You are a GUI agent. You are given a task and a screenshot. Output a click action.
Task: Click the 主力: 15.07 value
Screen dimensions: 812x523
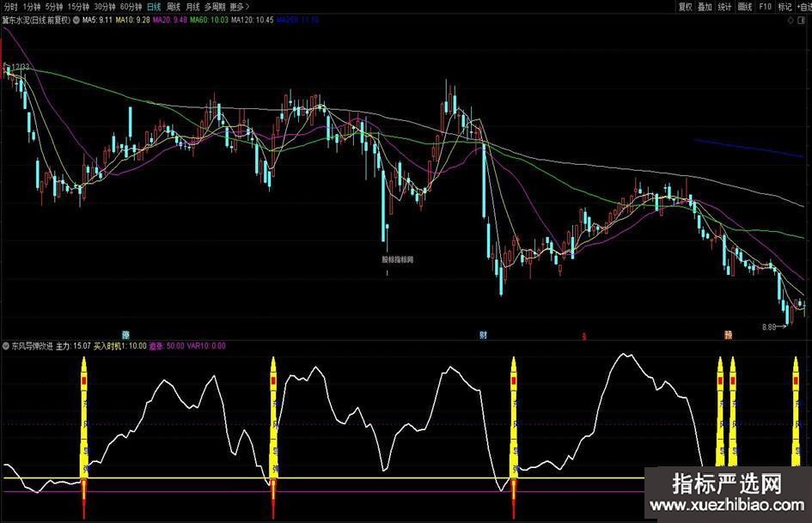pos(73,345)
